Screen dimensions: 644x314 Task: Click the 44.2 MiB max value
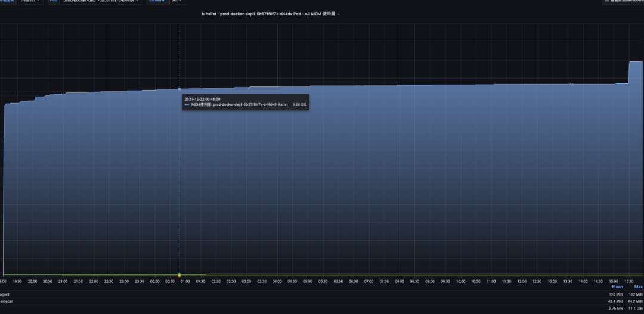click(635, 301)
